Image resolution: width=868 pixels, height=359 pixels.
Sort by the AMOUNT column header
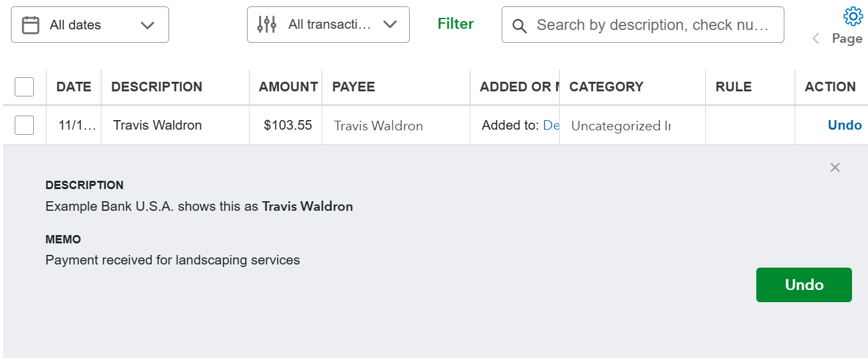(288, 87)
